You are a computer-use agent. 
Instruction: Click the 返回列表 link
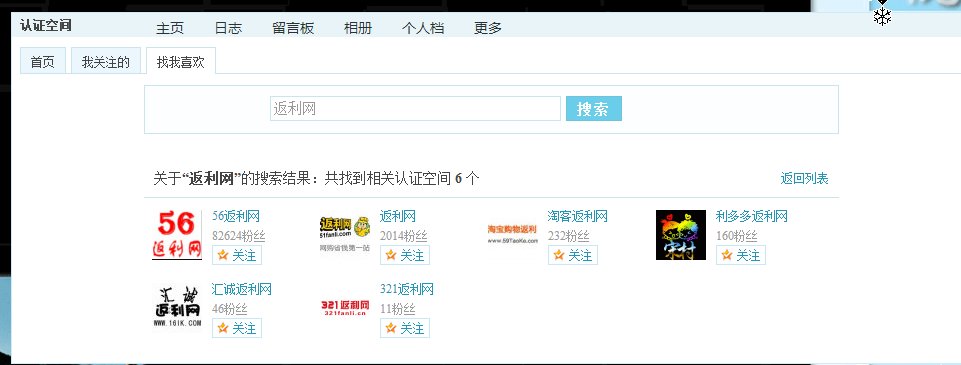pos(804,179)
